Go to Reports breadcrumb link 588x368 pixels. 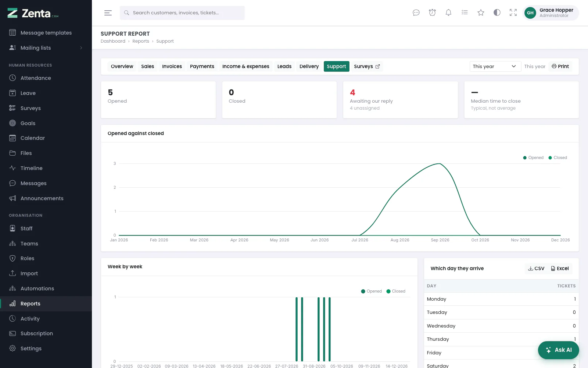pyautogui.click(x=141, y=41)
